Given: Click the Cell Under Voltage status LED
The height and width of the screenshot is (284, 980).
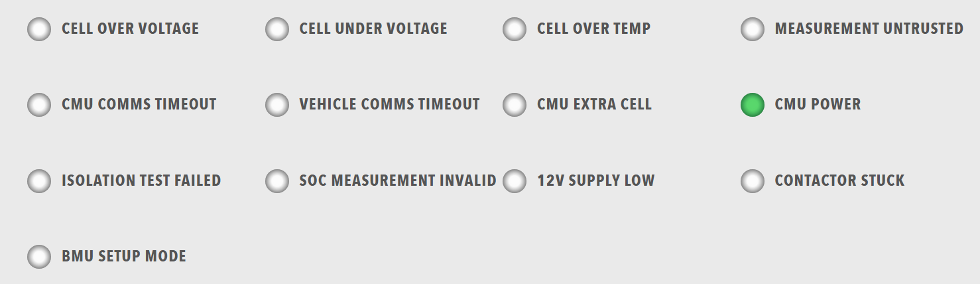Looking at the screenshot, I should pyautogui.click(x=276, y=29).
